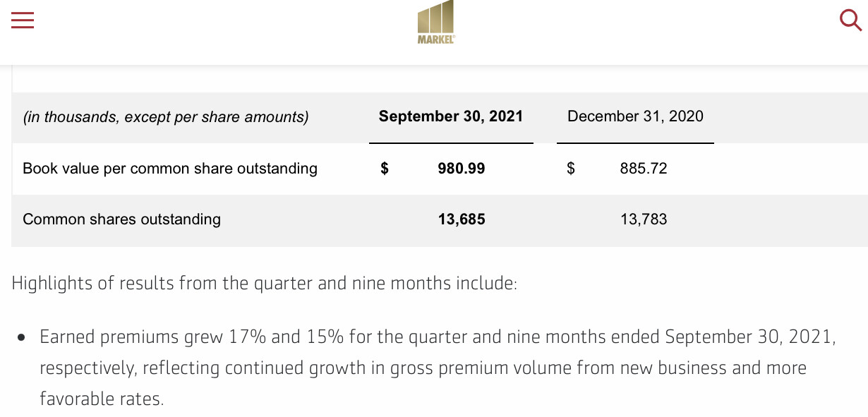Click the words favorable rates

coord(101,399)
